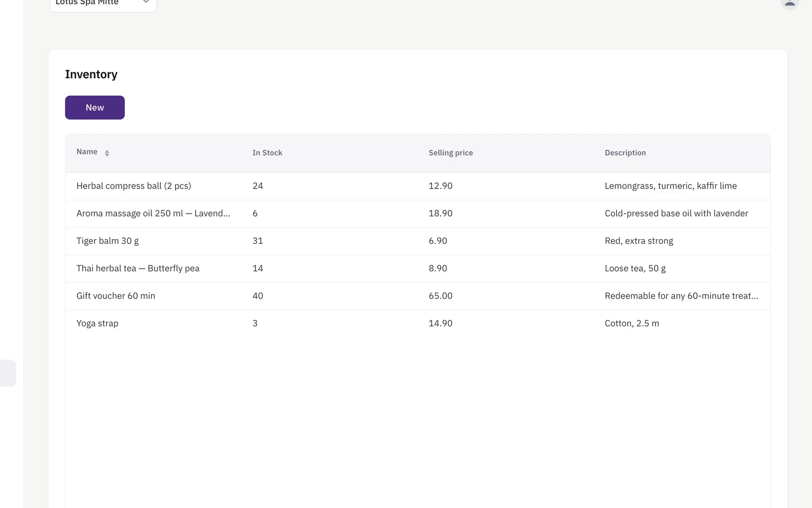Select the Yoga strap item

coord(97,323)
